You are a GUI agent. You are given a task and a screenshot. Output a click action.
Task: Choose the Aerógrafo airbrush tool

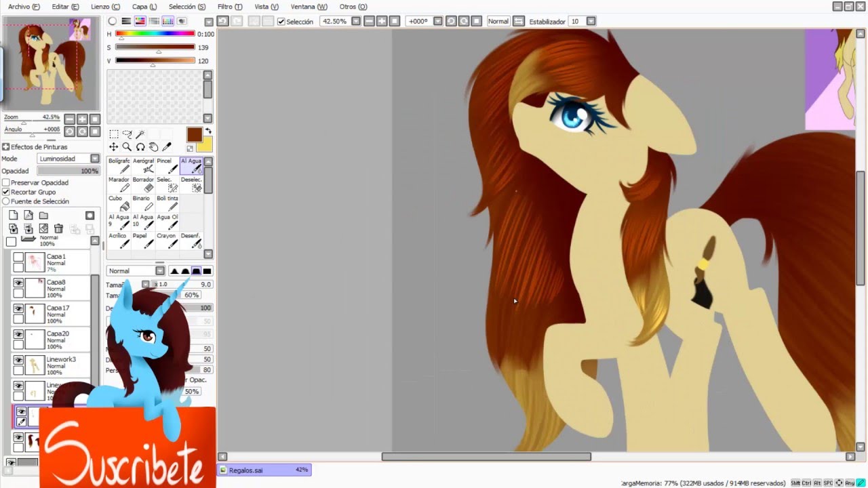click(144, 166)
